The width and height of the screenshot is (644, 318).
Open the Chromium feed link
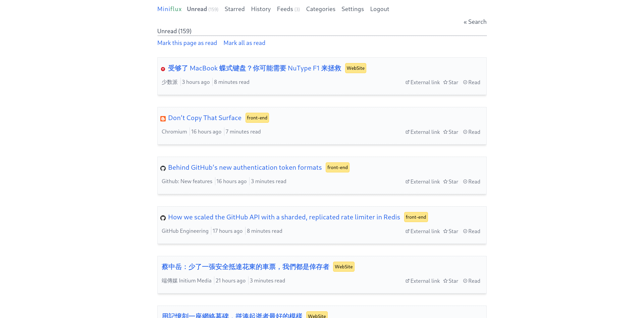click(174, 132)
